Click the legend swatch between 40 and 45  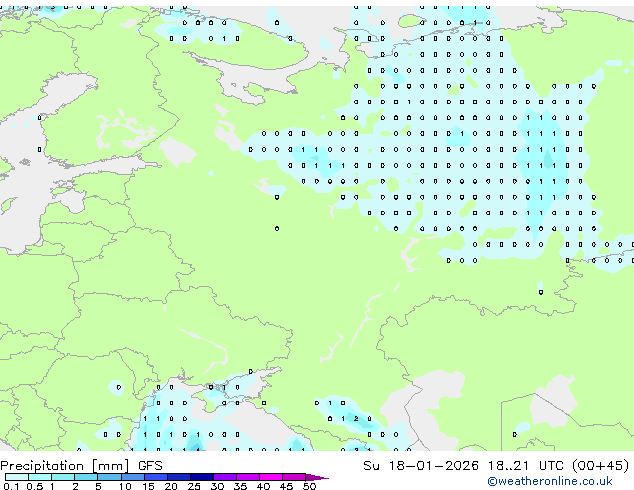point(271,477)
